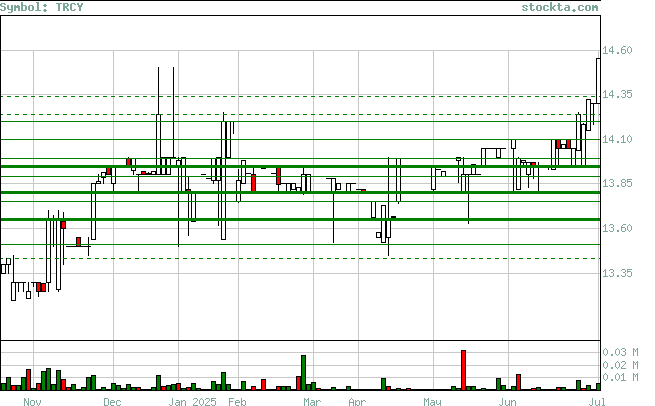Viewport: 655px width, 406px height.
Task: Click the May date axis label
Action: [432, 401]
